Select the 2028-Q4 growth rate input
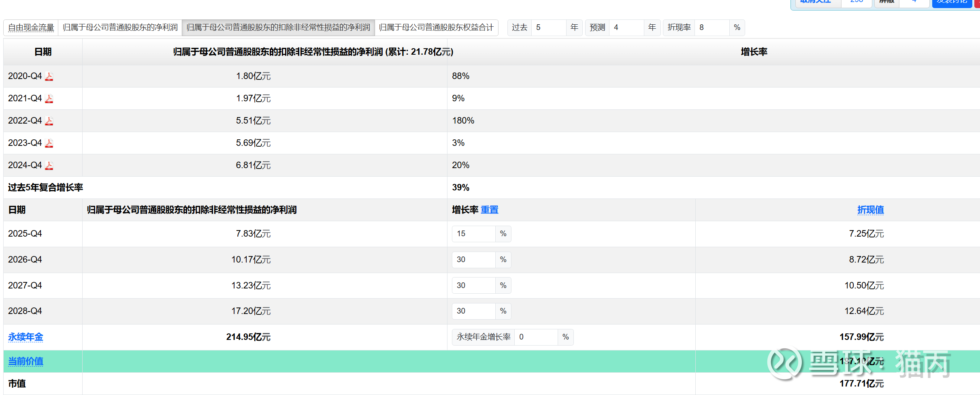980x395 pixels. 473,311
